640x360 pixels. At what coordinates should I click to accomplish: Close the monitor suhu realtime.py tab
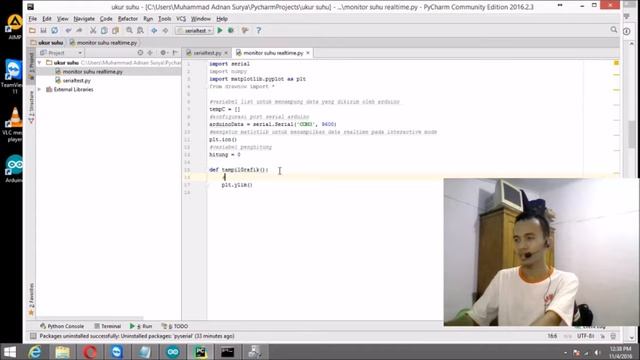[x=308, y=53]
